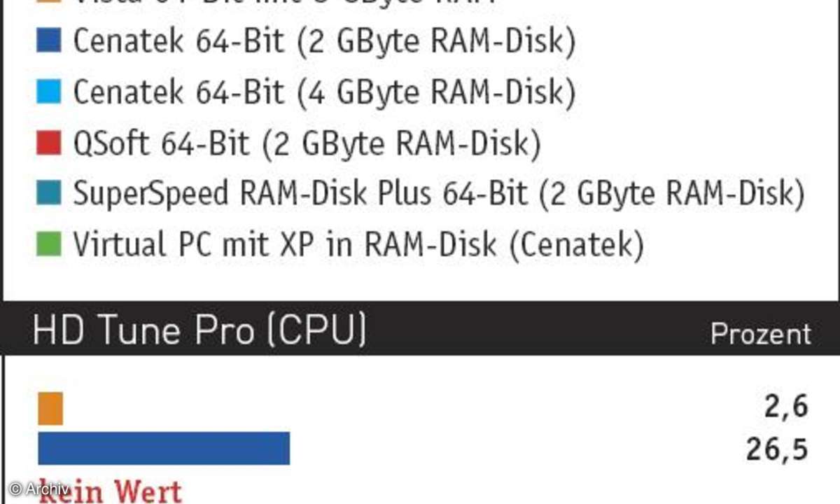Pick the teal SuperSpeed legend square
The image size is (840, 504).
pos(49,194)
